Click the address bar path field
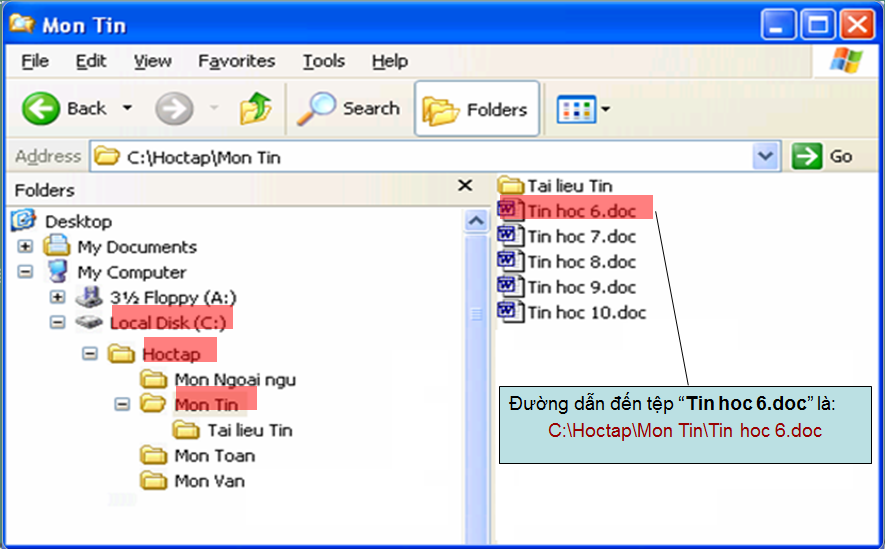 pos(420,157)
